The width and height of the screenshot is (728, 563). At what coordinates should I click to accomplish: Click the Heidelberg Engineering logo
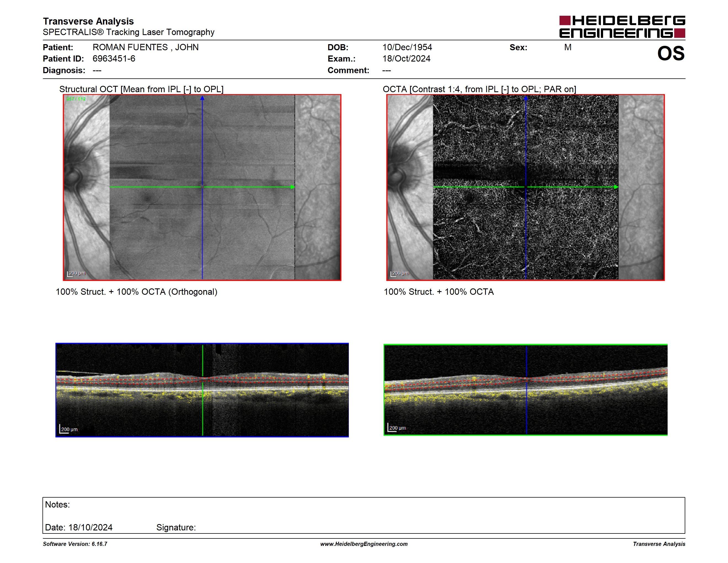pyautogui.click(x=622, y=27)
